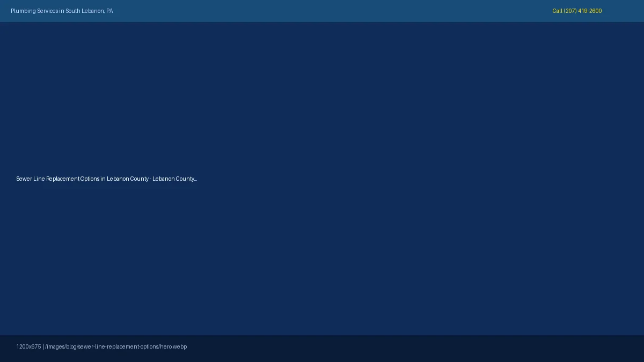Click the 'Sewer Line Replacement Options in Lebanon County' title
Screen dimensions: 644x362
(107, 179)
